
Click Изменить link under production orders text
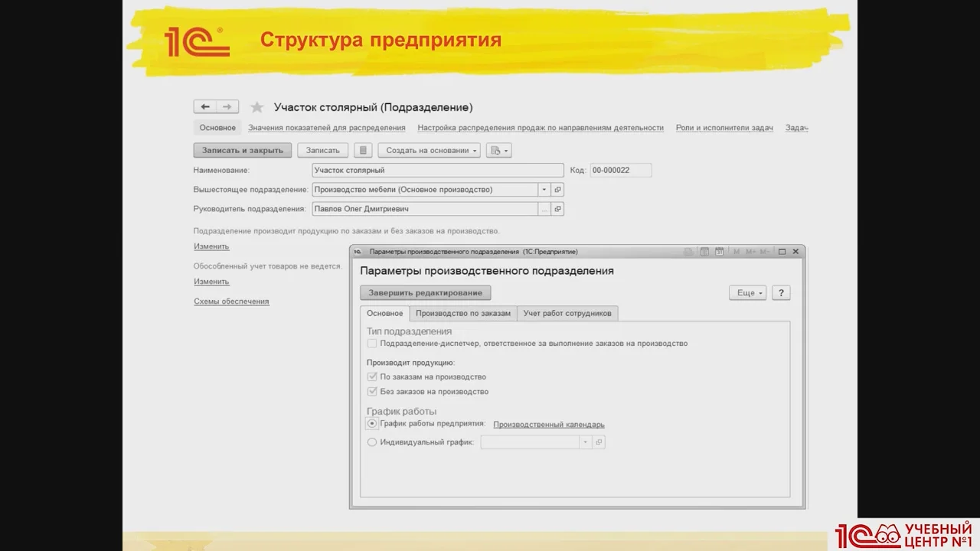[x=211, y=246]
